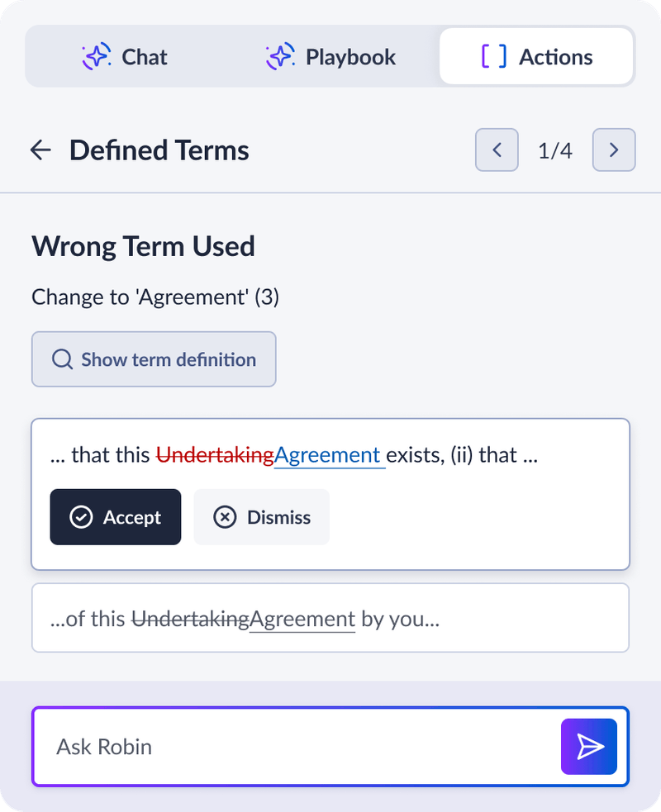
Task: Click the sparkle icon on the Chat tab
Action: (97, 57)
